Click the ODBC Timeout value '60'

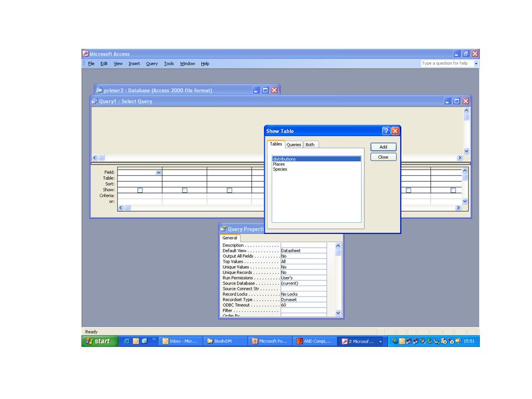click(x=303, y=305)
